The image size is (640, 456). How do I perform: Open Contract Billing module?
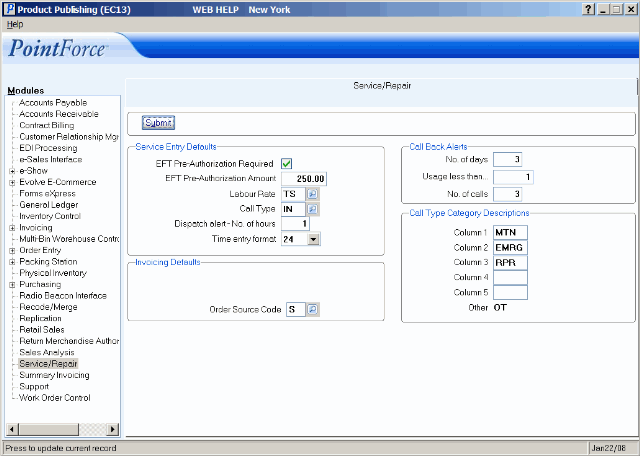[47, 125]
